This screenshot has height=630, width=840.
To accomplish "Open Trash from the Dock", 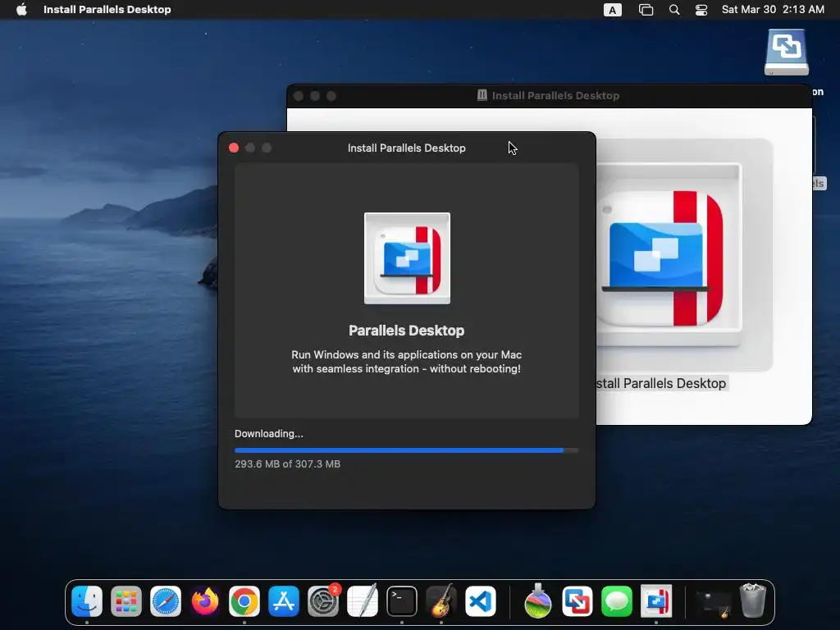I will click(x=753, y=601).
